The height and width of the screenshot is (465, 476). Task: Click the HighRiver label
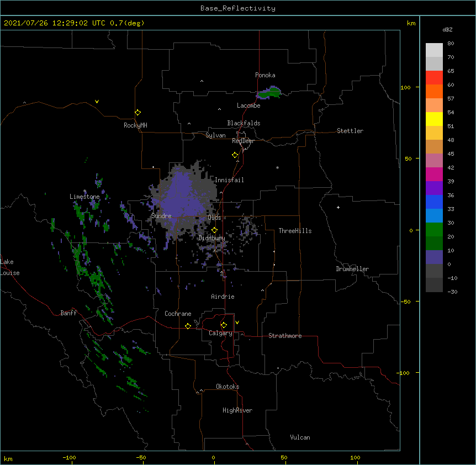(x=237, y=410)
